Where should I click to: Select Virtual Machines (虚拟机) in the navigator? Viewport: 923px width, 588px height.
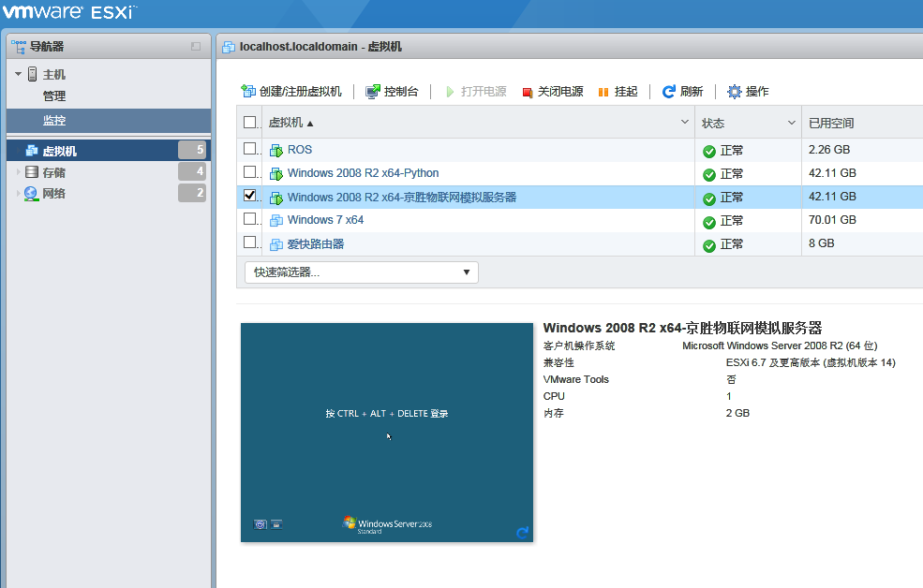click(x=109, y=151)
